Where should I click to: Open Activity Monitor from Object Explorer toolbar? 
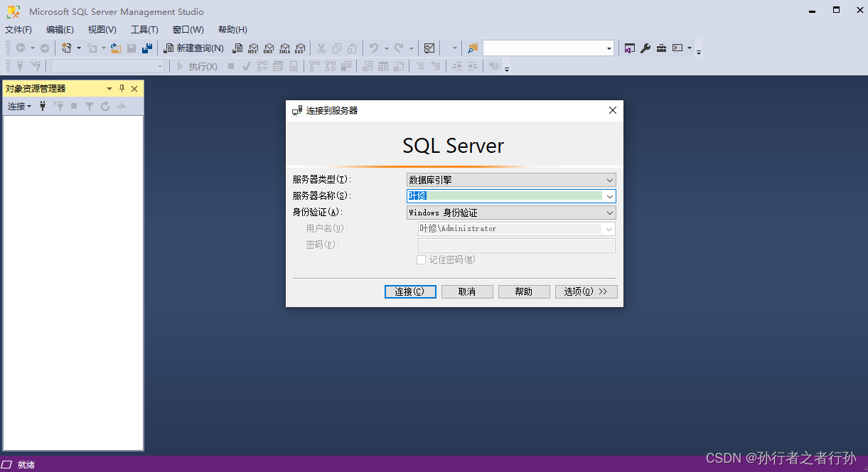122,106
